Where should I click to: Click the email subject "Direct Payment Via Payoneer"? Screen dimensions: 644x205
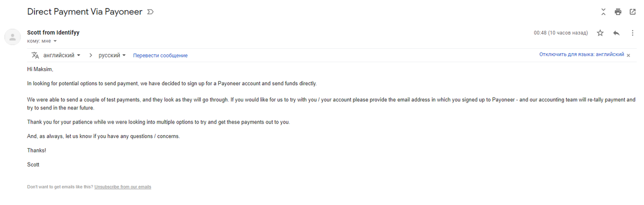84,12
